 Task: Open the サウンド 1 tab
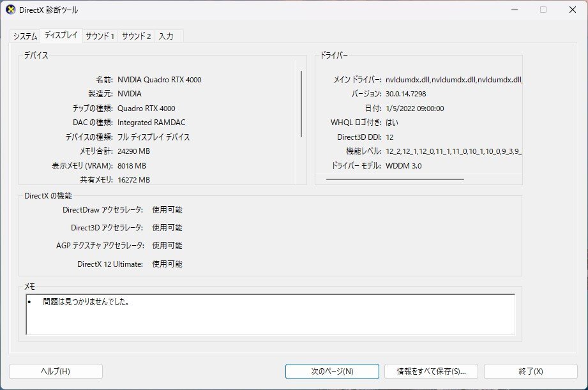pyautogui.click(x=100, y=36)
